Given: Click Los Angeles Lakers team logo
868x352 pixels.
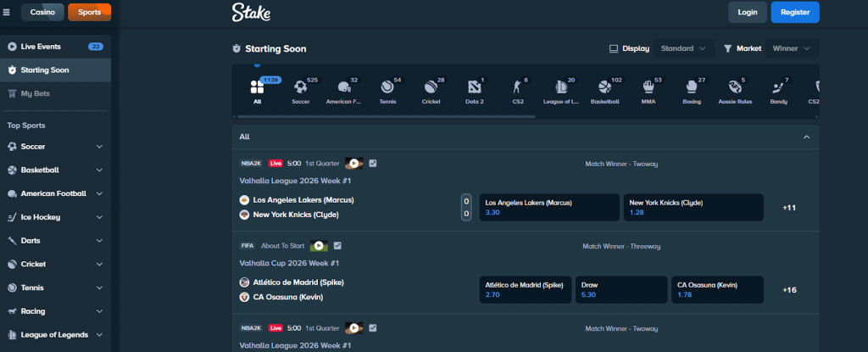Looking at the screenshot, I should tap(244, 200).
